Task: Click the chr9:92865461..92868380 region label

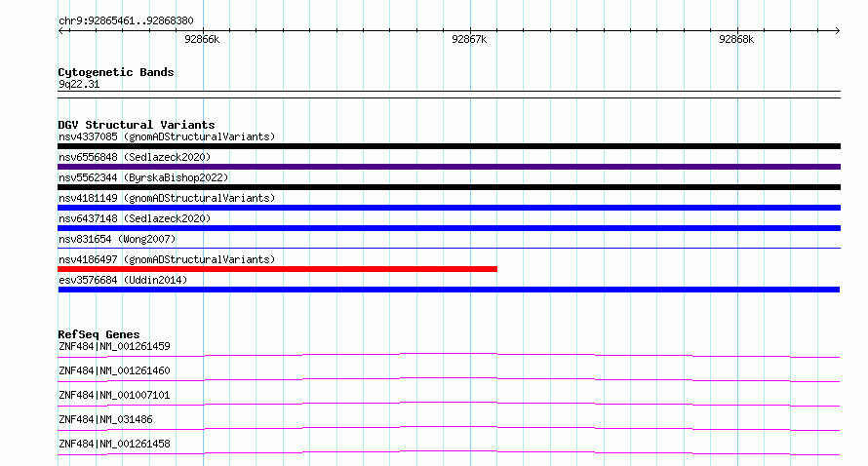Action: pos(126,21)
